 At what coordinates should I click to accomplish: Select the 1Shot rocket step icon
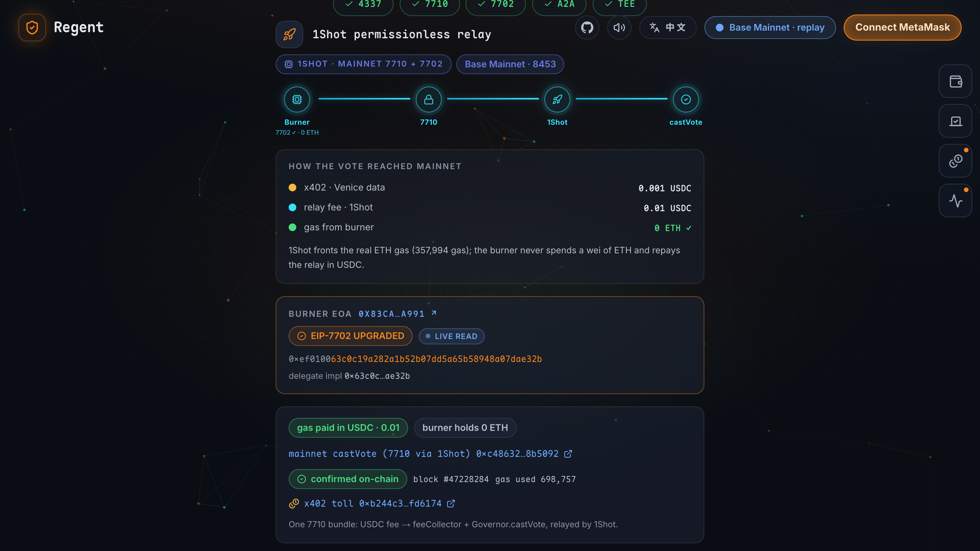click(x=557, y=99)
